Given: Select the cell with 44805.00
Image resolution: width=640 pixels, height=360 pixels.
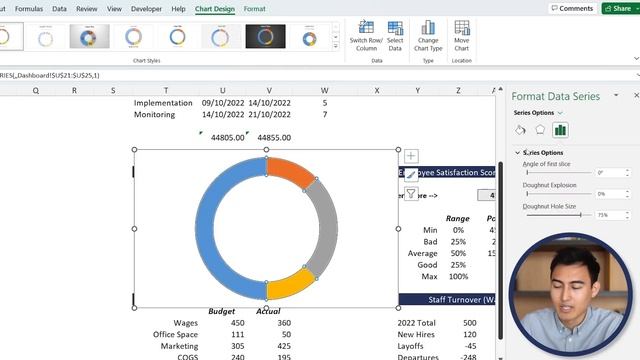Looking at the screenshot, I should click(x=227, y=138).
